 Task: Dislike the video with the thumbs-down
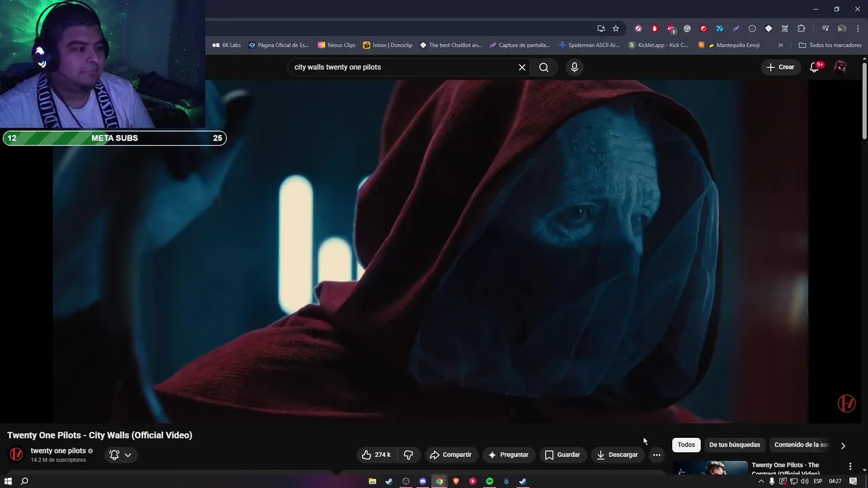(x=408, y=455)
